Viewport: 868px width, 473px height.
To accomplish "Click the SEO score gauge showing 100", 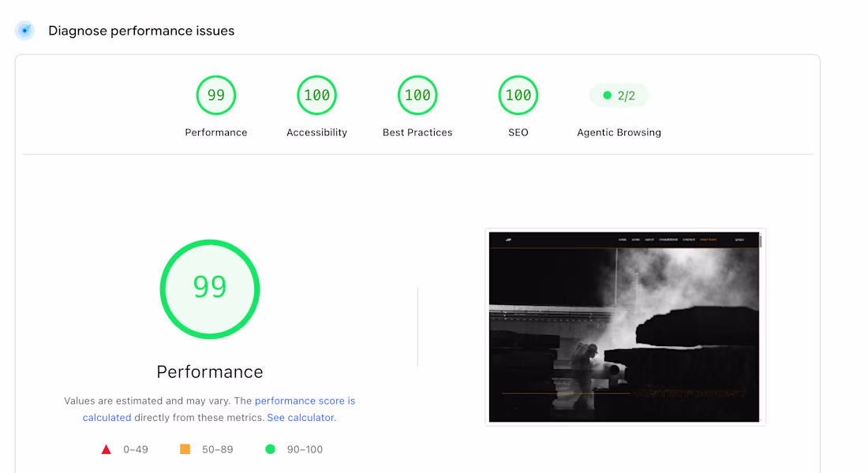I will [x=518, y=95].
